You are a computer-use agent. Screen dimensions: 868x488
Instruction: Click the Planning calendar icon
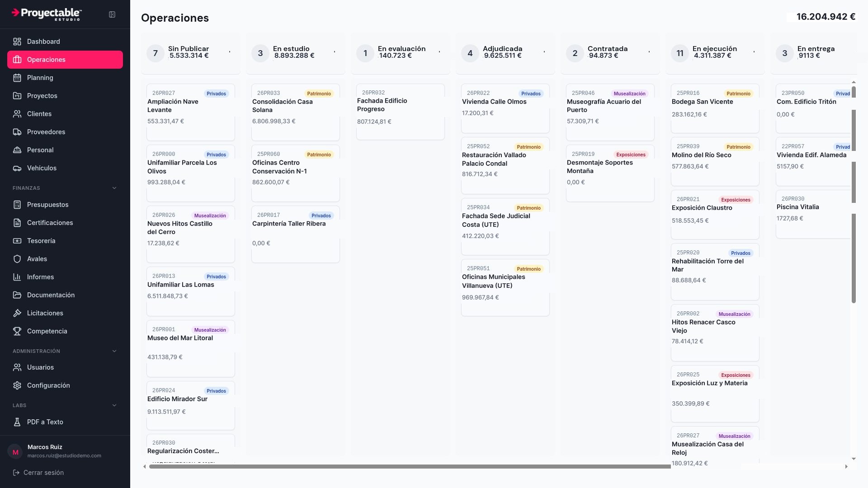(17, 78)
